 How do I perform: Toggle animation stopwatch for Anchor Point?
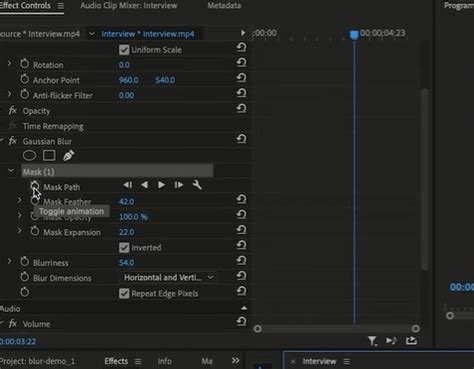(x=24, y=79)
